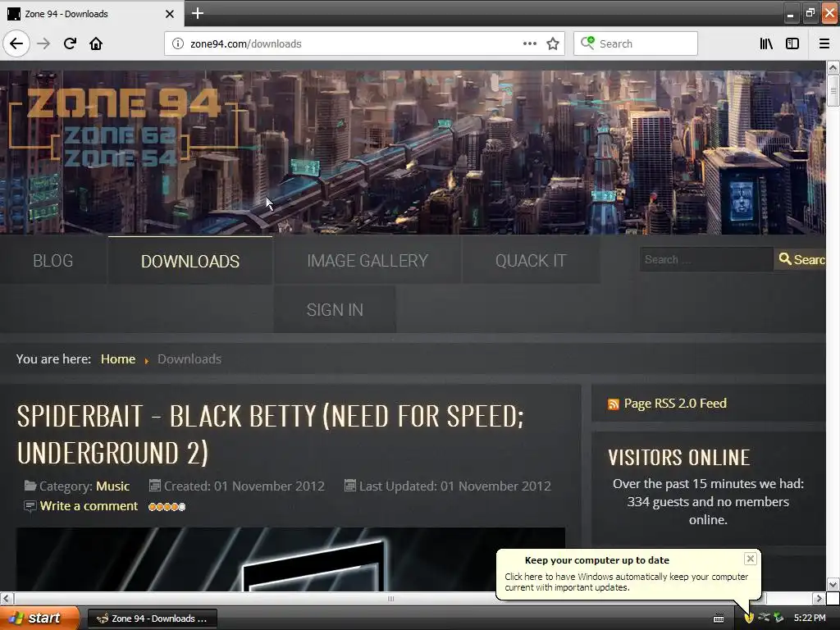The image size is (840, 630).
Task: Bookmark this page with the star
Action: click(553, 43)
